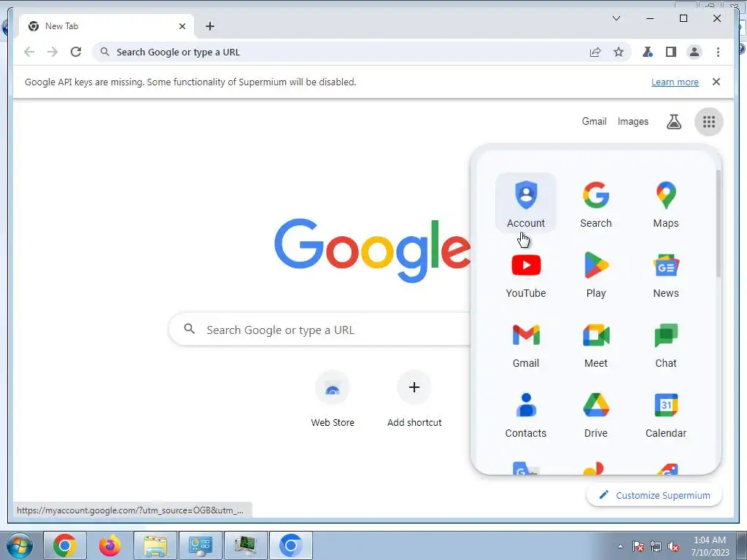Show hidden tray icons arrow
The width and height of the screenshot is (747, 560).
620,546
